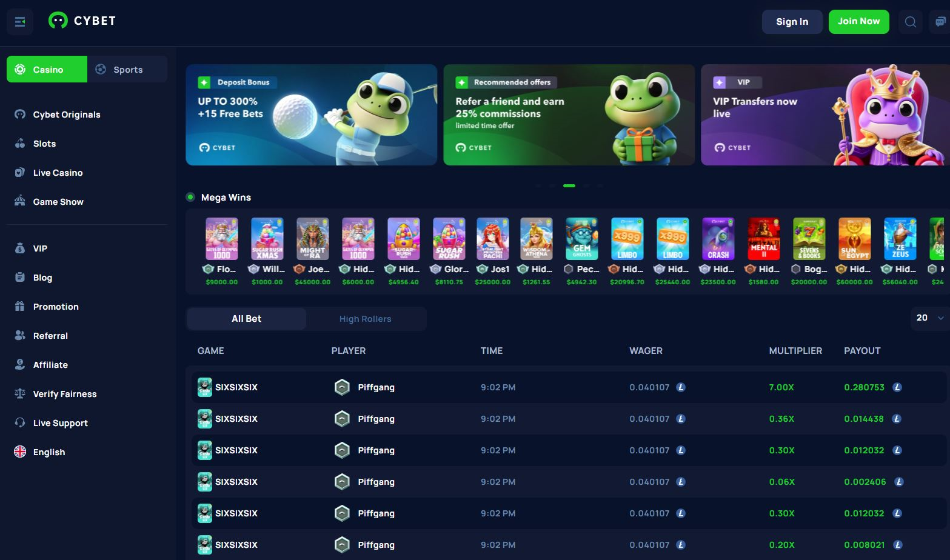Click the Cybet frog logo

[58, 21]
